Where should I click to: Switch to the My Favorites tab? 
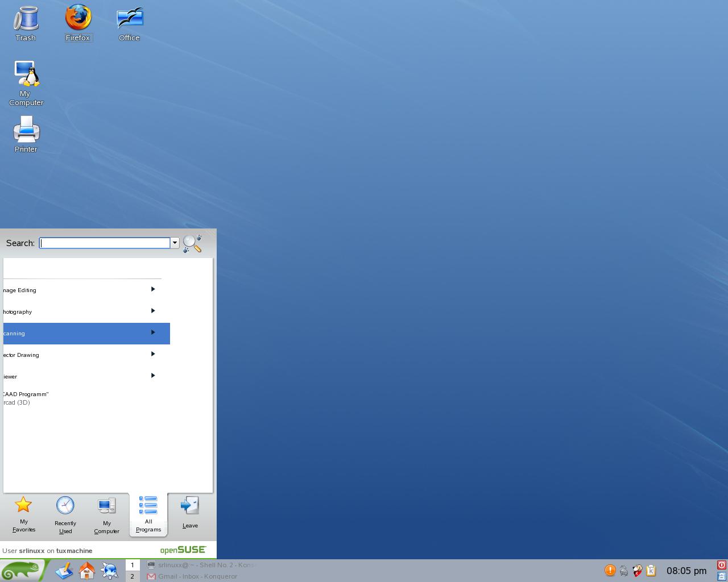23,514
